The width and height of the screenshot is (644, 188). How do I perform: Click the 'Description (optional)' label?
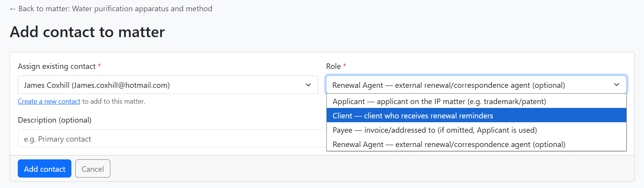[54, 120]
